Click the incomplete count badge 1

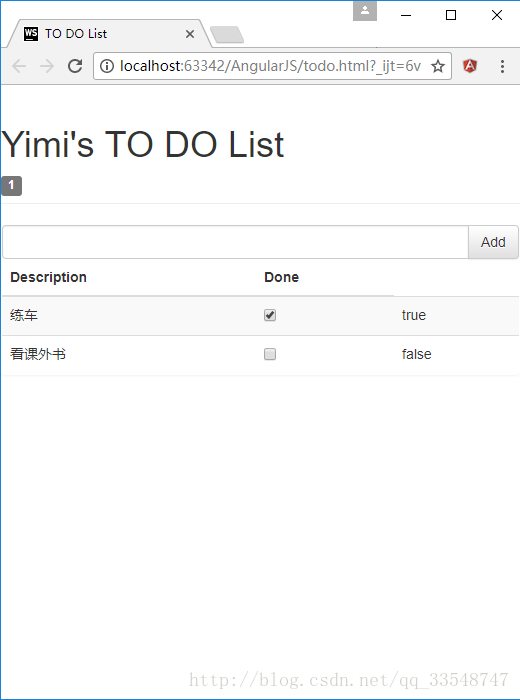(x=12, y=186)
